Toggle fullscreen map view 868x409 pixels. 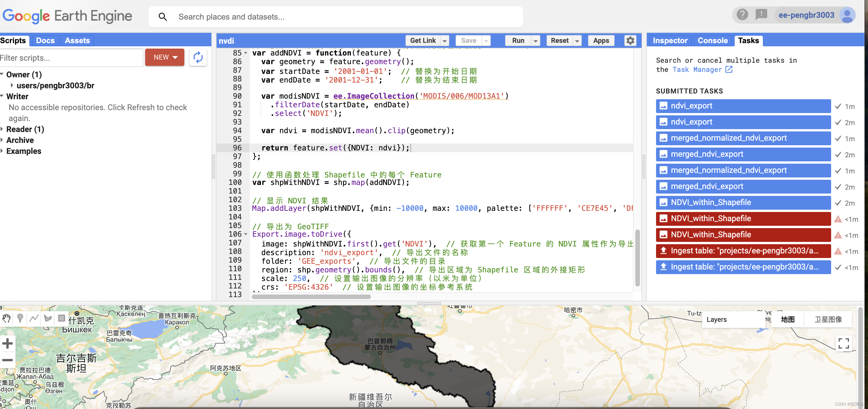844,343
